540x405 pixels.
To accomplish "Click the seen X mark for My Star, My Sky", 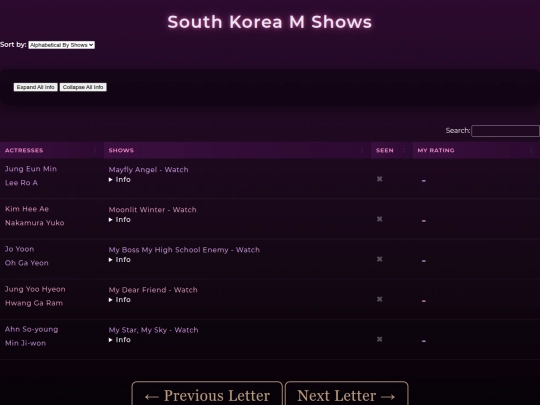I will point(380,339).
